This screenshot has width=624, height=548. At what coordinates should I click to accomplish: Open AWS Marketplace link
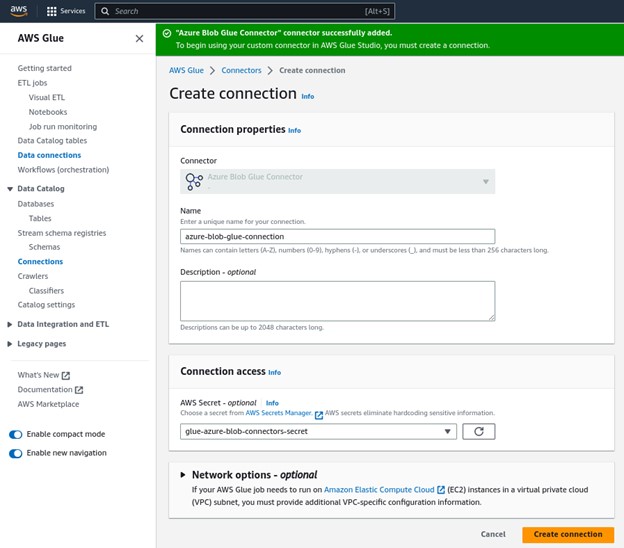click(x=48, y=404)
